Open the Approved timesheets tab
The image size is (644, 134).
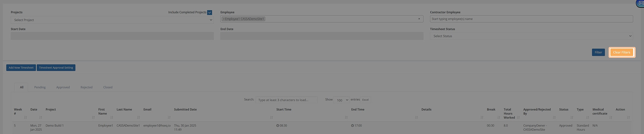coord(63,87)
